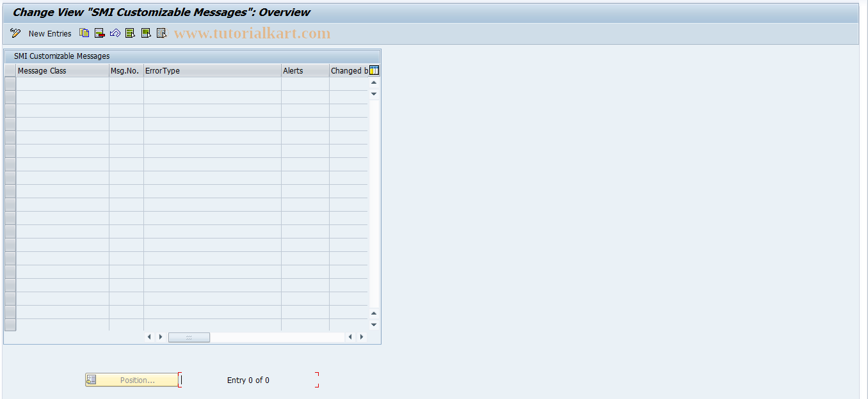Image resolution: width=868 pixels, height=399 pixels.
Task: Click the SMI Customizable Messages table title
Action: point(61,56)
